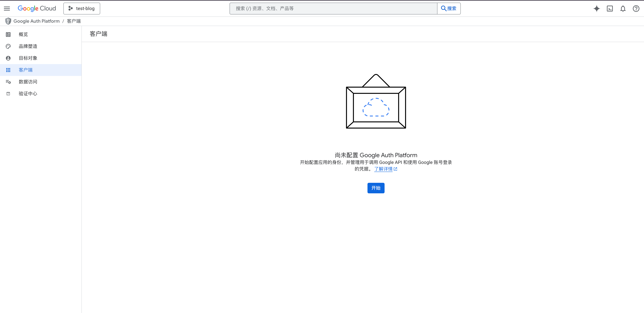The height and width of the screenshot is (313, 644).
Task: Click the 客户端 grid icon
Action: click(x=8, y=70)
